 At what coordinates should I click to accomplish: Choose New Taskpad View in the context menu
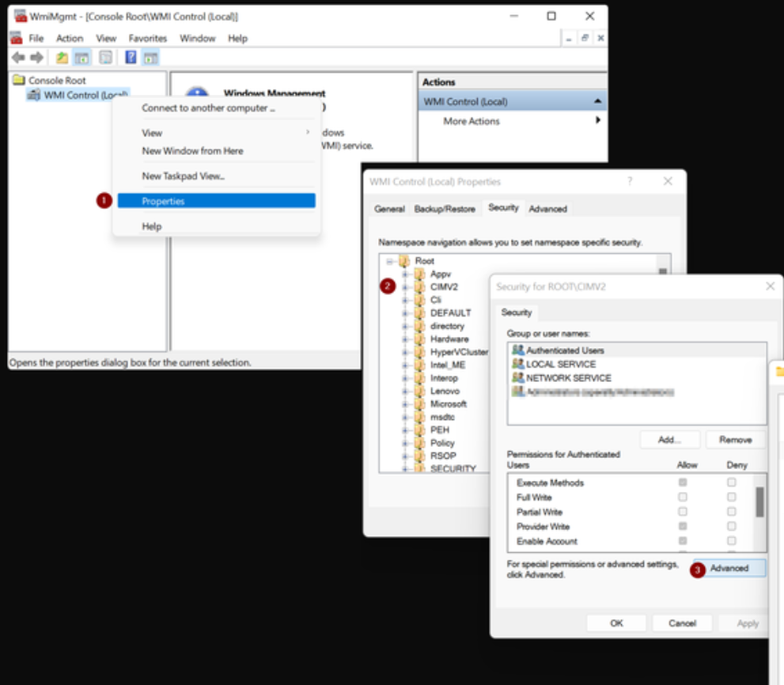point(217,176)
